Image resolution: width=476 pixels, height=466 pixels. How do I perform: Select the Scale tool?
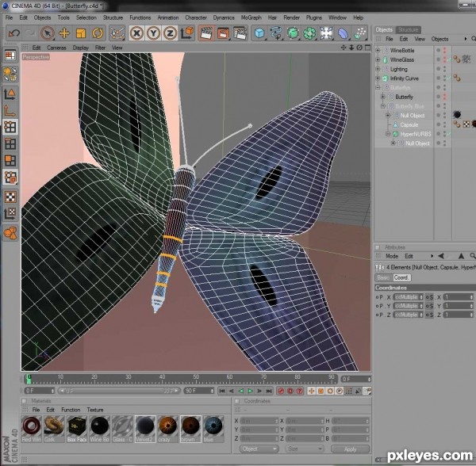click(x=81, y=33)
